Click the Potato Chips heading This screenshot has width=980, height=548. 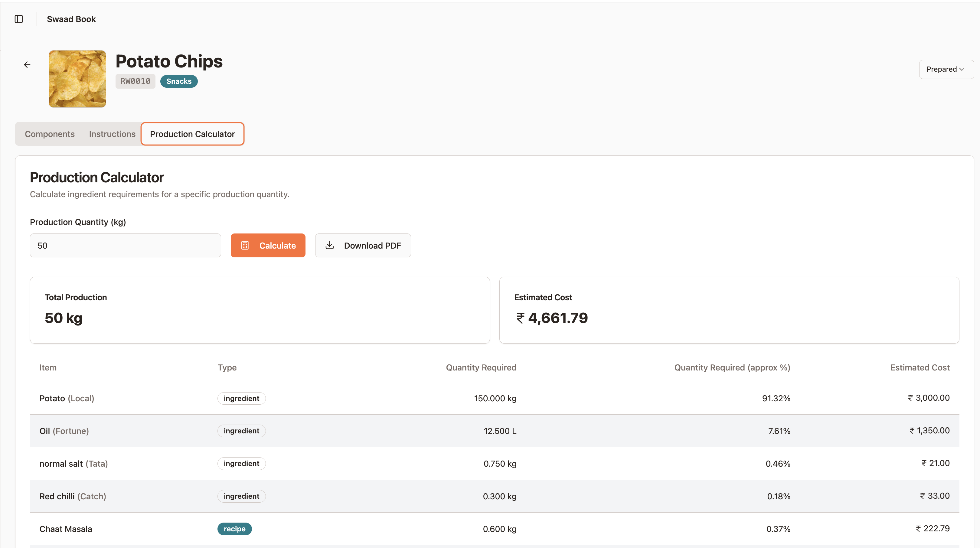pos(169,61)
